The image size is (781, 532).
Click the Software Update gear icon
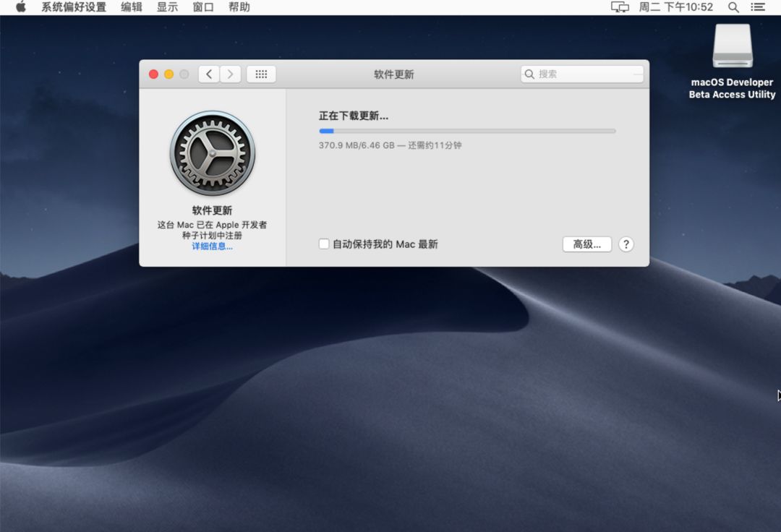click(213, 153)
